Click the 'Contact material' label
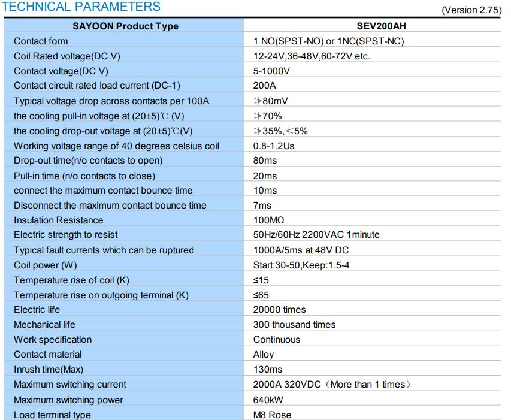 [x=47, y=355]
